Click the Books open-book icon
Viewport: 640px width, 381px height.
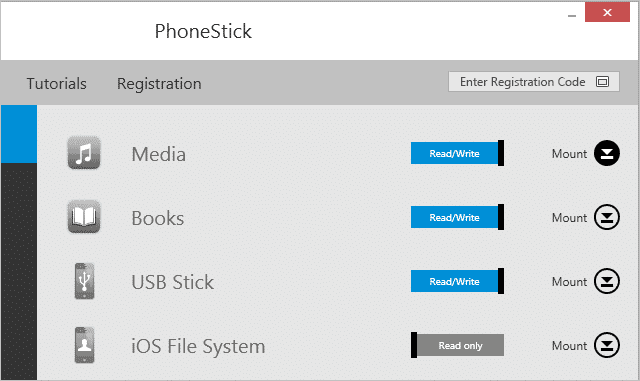[84, 217]
